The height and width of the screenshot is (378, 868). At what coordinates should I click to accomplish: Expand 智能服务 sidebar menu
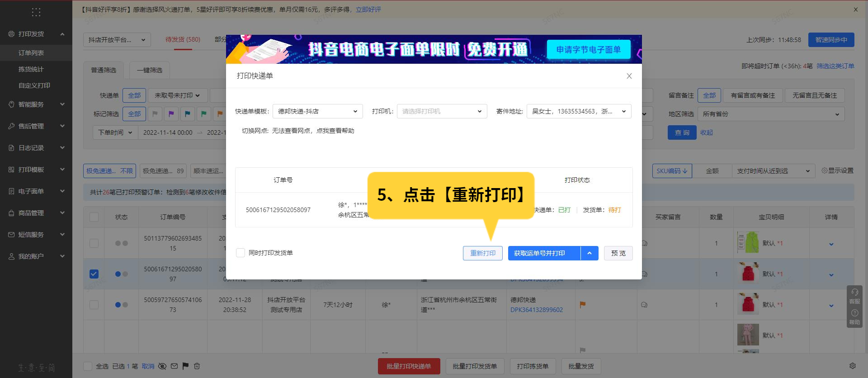coord(36,104)
